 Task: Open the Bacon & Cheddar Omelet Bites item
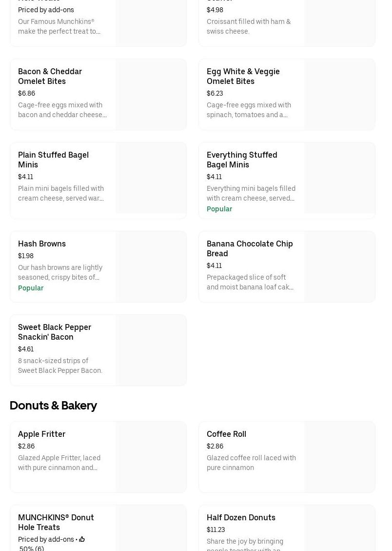point(50,76)
